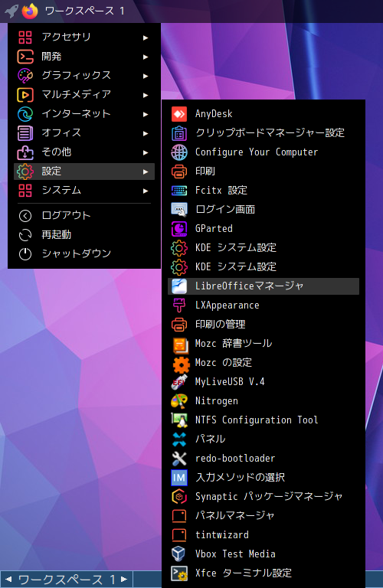Screen dimensions: 383x588
Task: Click the tintwizard icon
Action: coord(179,534)
